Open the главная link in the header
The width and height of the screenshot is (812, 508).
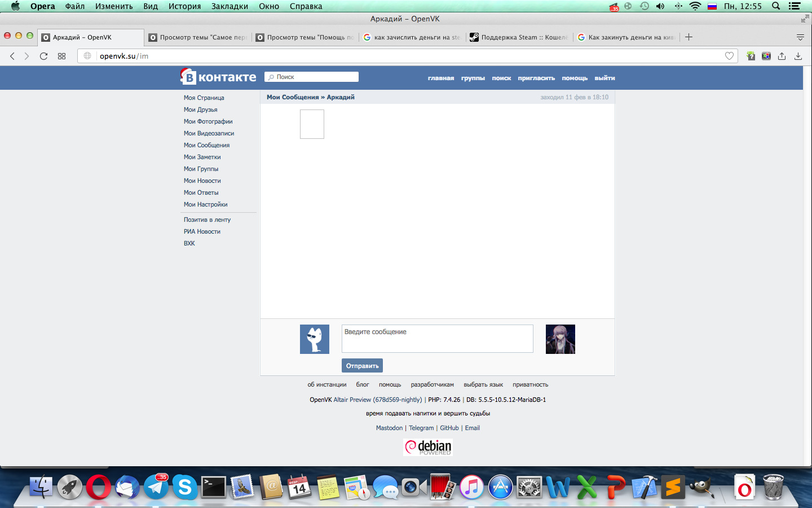441,78
